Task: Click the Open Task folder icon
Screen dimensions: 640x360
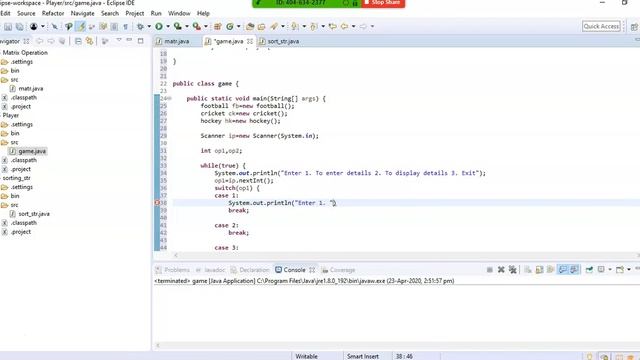Action: 261,27
